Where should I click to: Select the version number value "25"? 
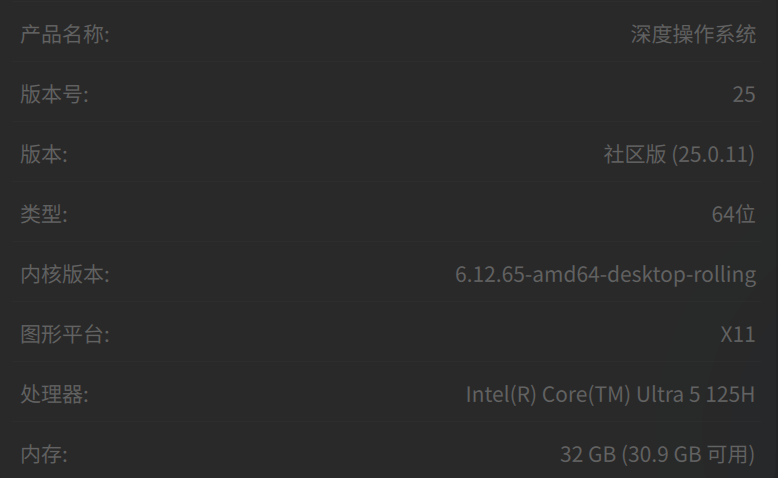743,95
